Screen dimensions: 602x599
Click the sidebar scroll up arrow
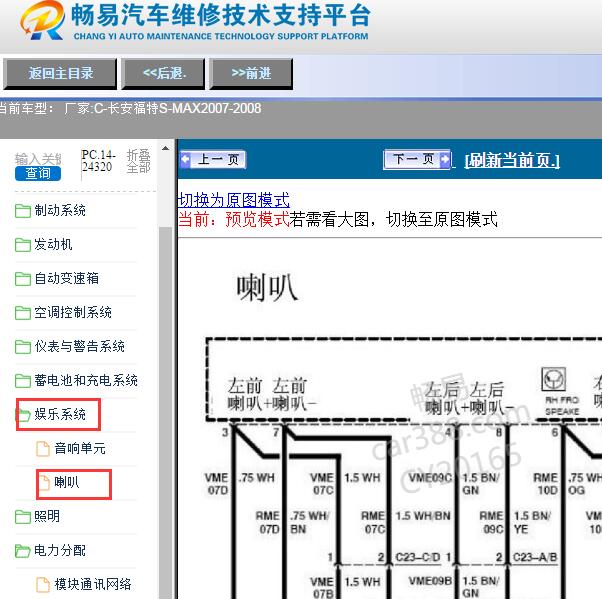pos(165,149)
